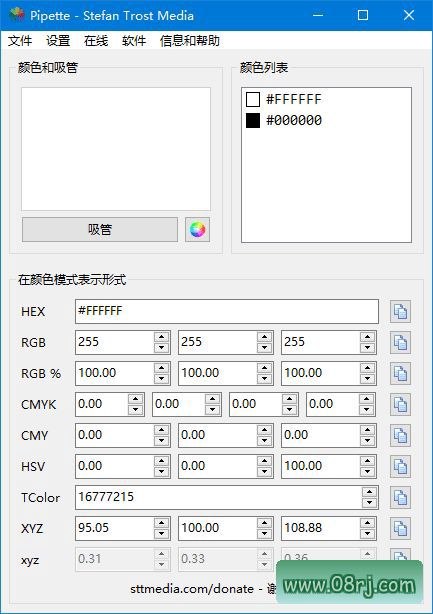Increase the CMY first value
Image resolution: width=433 pixels, height=614 pixels.
click(162, 430)
